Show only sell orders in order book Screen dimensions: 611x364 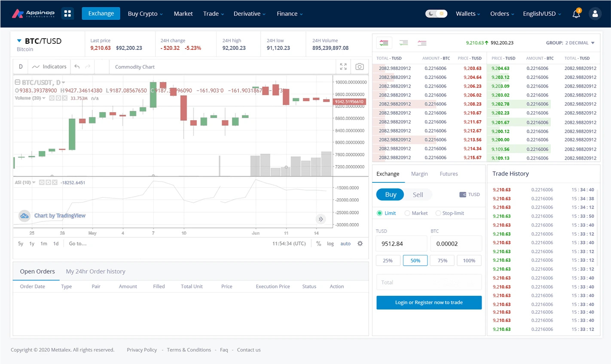(x=422, y=43)
